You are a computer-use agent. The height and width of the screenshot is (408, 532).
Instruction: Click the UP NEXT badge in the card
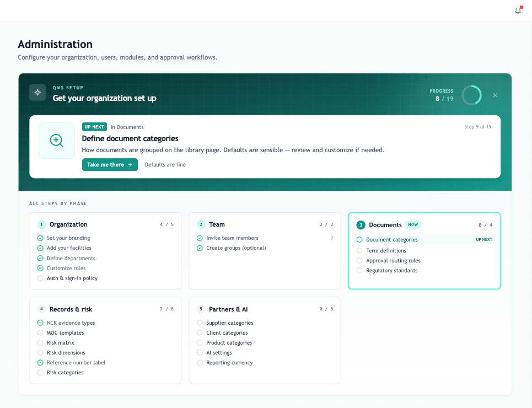(x=94, y=127)
